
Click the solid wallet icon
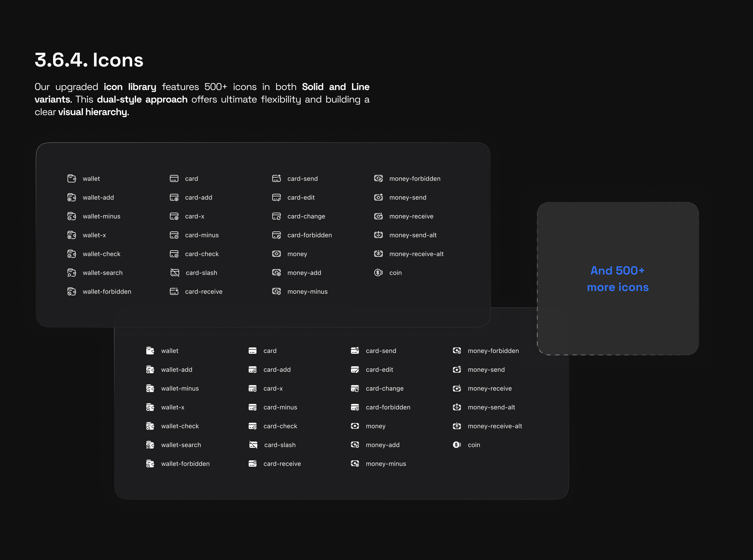click(x=150, y=351)
